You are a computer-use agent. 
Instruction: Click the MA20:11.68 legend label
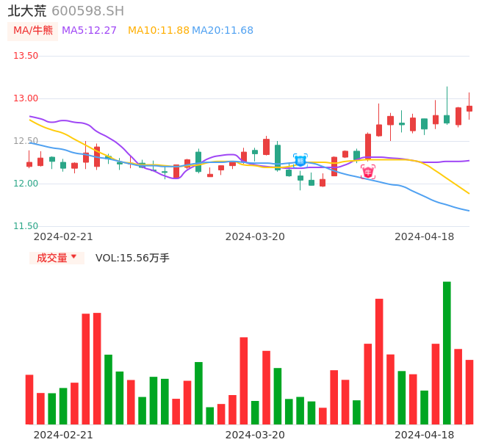(x=223, y=31)
